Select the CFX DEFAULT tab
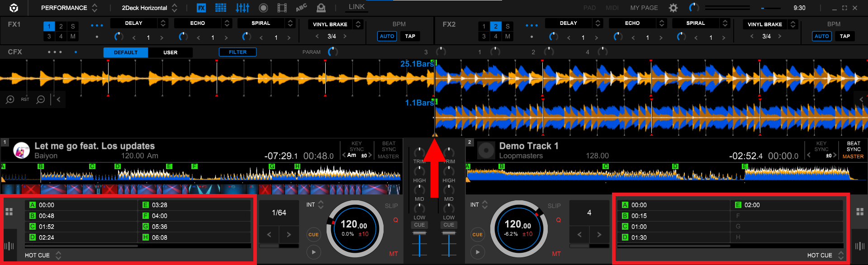The height and width of the screenshot is (265, 868). 126,52
